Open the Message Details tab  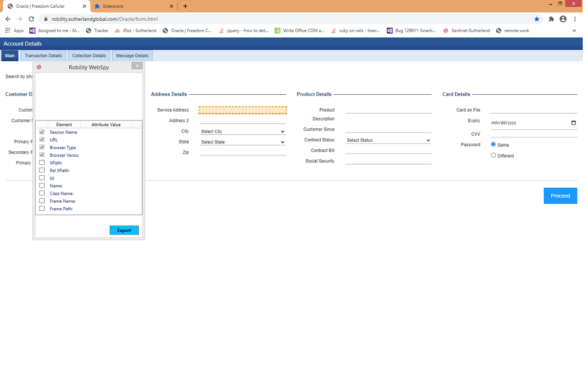pyautogui.click(x=132, y=56)
